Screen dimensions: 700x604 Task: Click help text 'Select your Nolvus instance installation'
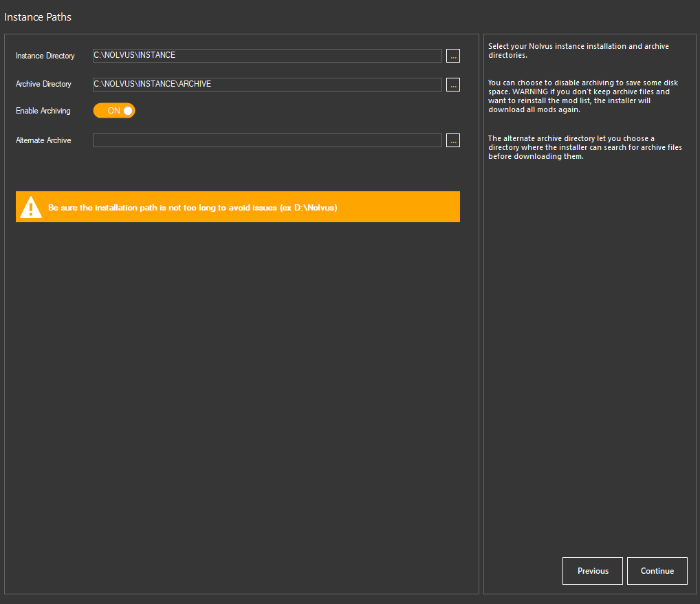pyautogui.click(x=578, y=50)
